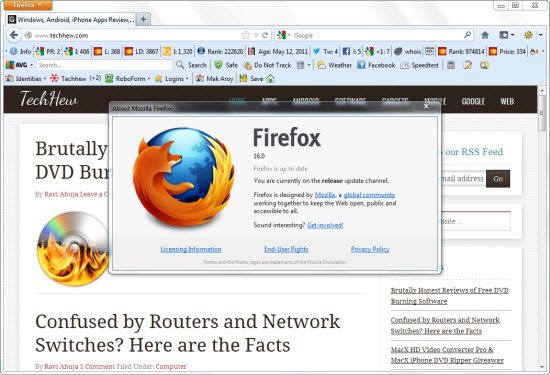
Task: Click the Techhew (+2) RoboForm login item
Action: coord(75,79)
